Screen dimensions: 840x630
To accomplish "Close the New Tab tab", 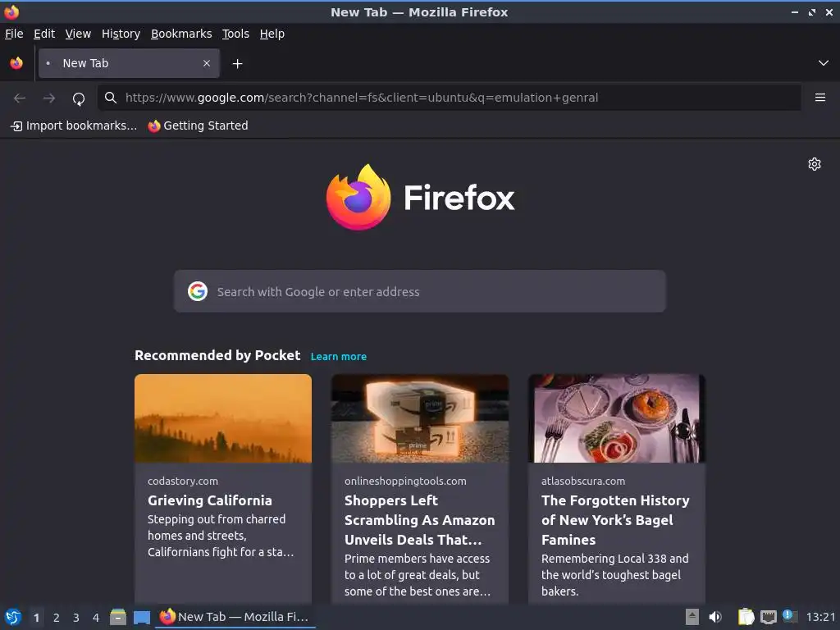I will tap(206, 63).
